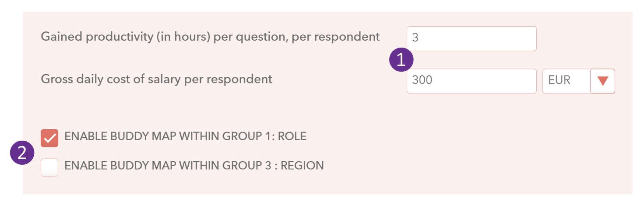Screen dimensions: 644x204
Task: Click the gross daily salary cost input field
Action: [x=472, y=81]
